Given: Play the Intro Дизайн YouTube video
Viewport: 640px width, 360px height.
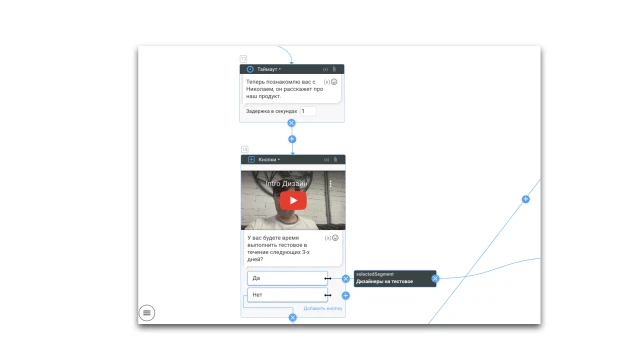Looking at the screenshot, I should (x=293, y=200).
